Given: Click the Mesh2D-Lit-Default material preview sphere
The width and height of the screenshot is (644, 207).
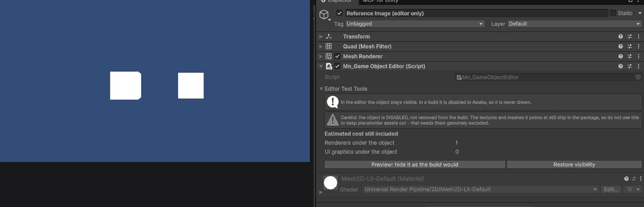Looking at the screenshot, I should (x=330, y=182).
